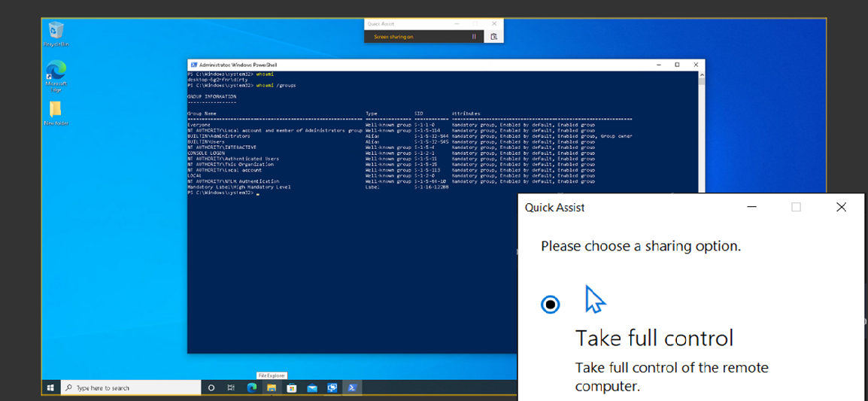The height and width of the screenshot is (401, 868).
Task: Click the PowerShell scrollbar up arrow
Action: pos(702,74)
